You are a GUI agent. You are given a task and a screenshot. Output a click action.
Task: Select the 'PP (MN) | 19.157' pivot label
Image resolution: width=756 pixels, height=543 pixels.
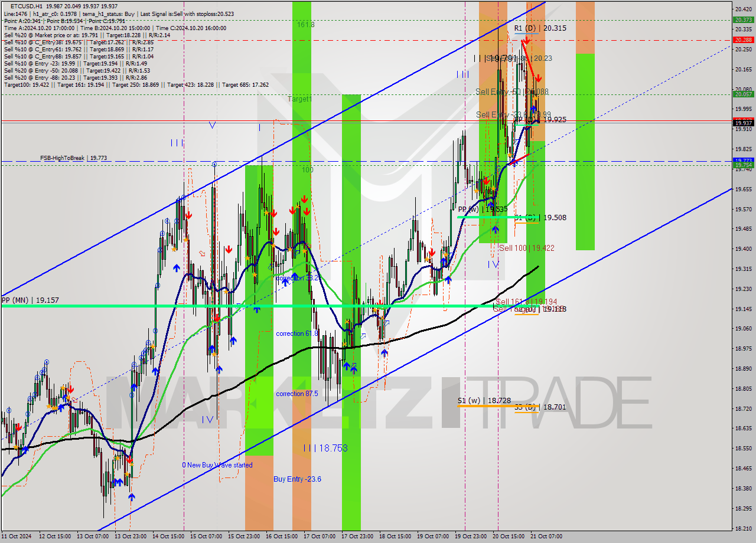point(30,300)
